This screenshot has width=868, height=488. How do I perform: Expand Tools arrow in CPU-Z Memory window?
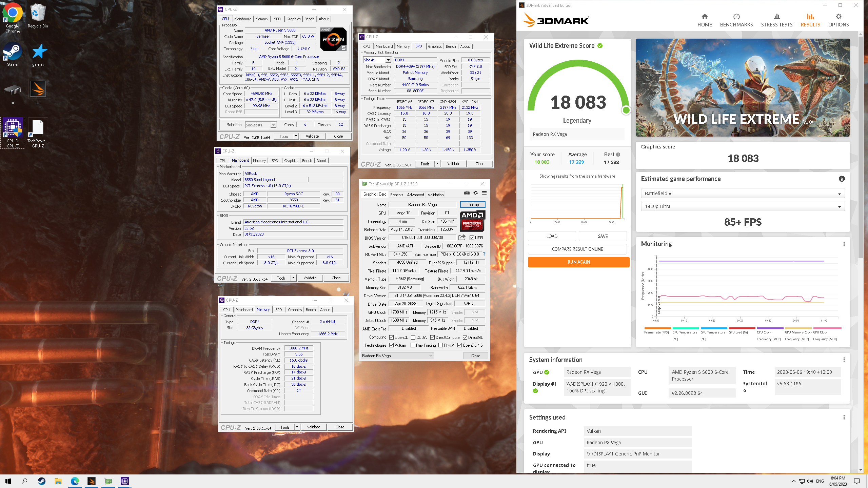(x=297, y=427)
